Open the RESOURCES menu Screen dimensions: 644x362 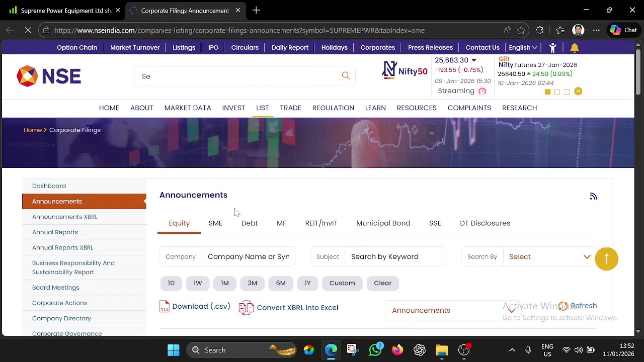417,108
